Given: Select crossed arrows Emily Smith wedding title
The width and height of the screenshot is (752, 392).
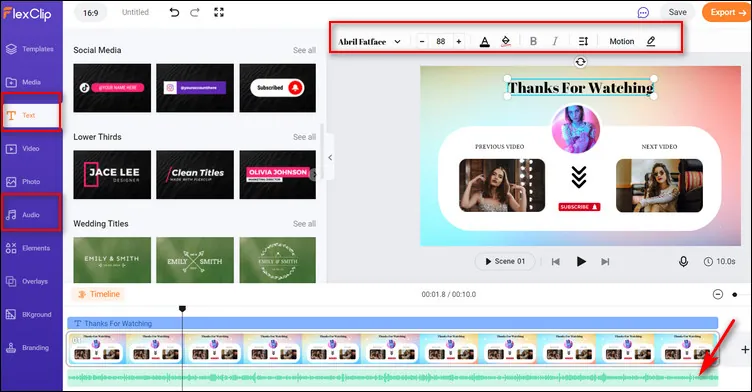Looking at the screenshot, I should (x=195, y=260).
